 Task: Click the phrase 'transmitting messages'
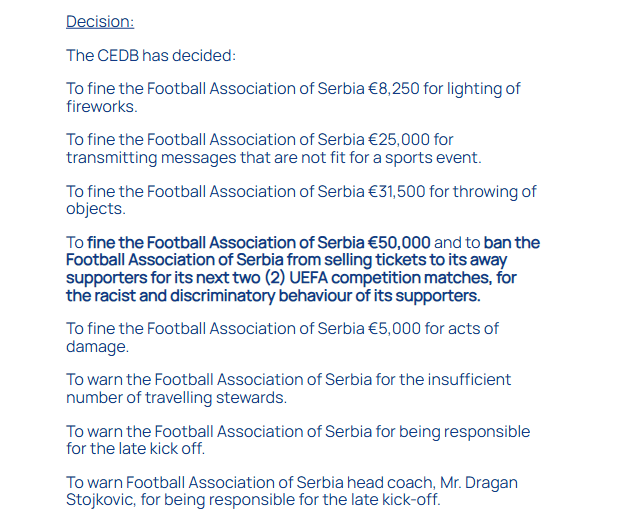(x=151, y=157)
